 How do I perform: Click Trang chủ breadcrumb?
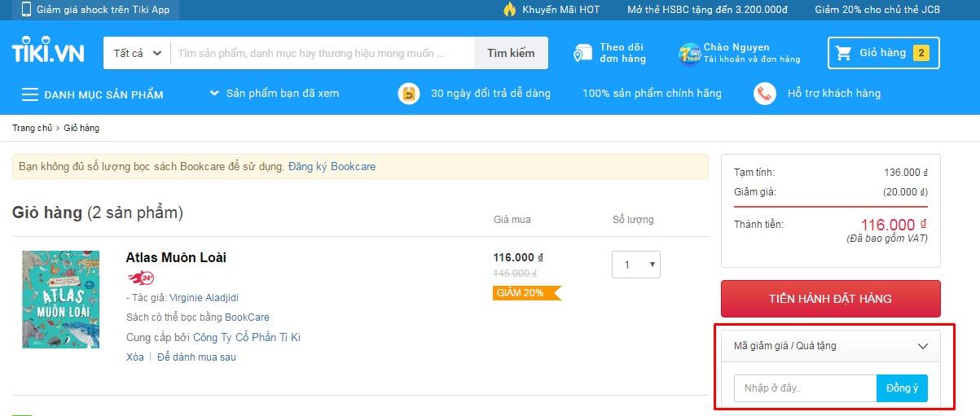tap(32, 128)
